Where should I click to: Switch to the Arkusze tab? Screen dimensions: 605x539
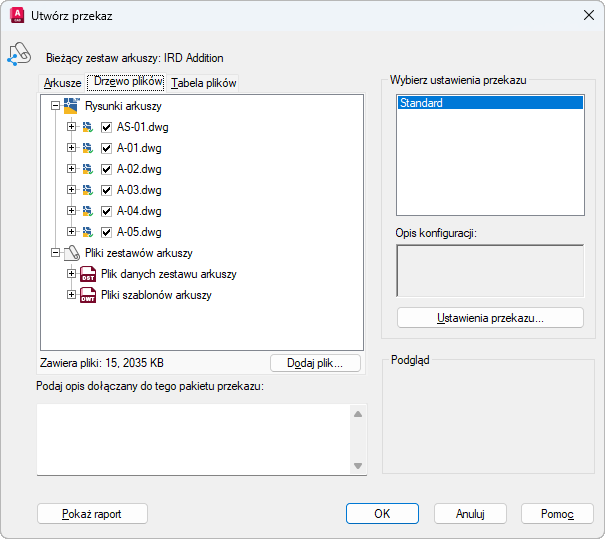(x=62, y=83)
